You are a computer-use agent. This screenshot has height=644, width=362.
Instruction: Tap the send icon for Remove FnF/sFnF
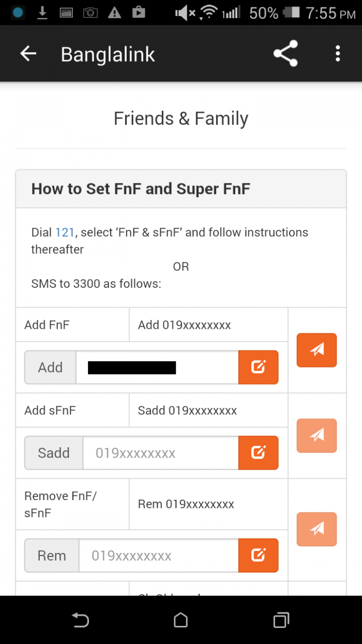316,529
